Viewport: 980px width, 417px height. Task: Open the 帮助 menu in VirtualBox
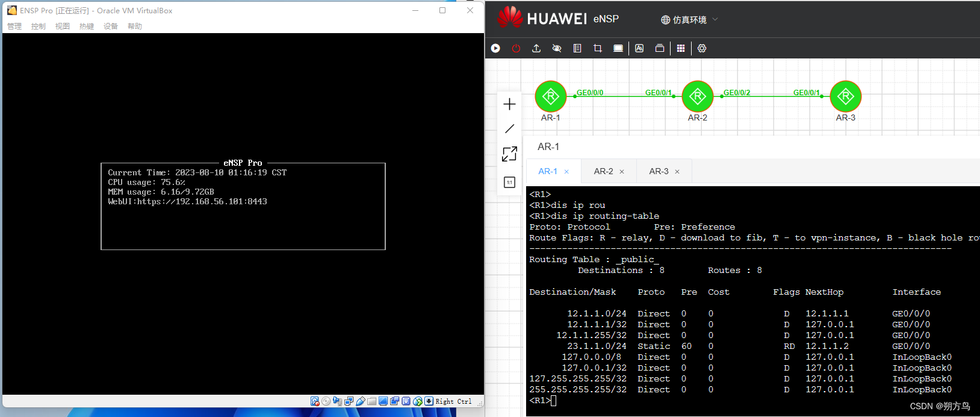[x=135, y=26]
